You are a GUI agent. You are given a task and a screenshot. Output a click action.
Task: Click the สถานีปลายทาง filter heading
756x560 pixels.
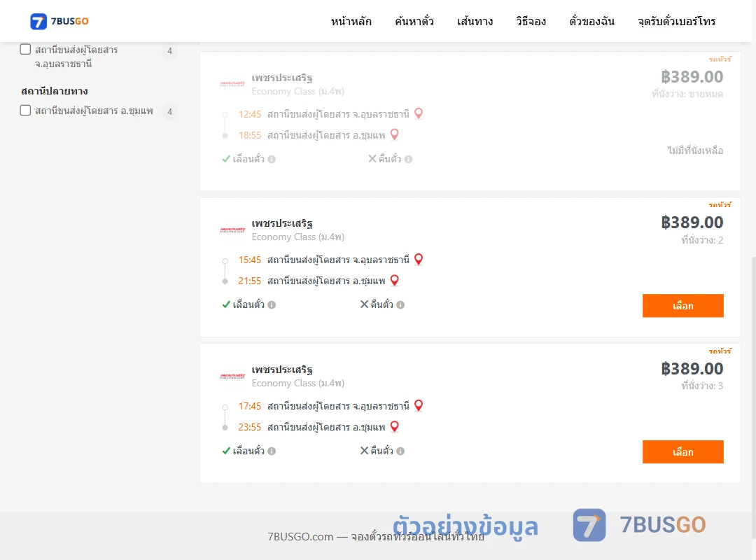tap(55, 91)
